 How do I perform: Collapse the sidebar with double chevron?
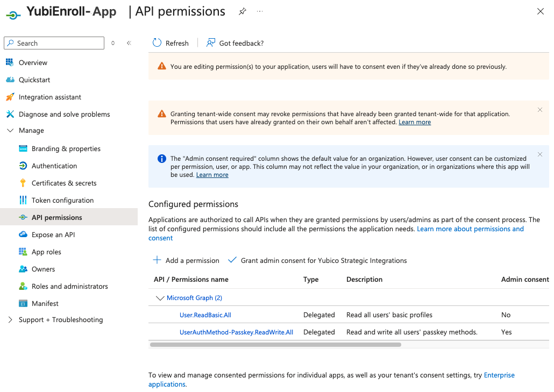click(129, 43)
